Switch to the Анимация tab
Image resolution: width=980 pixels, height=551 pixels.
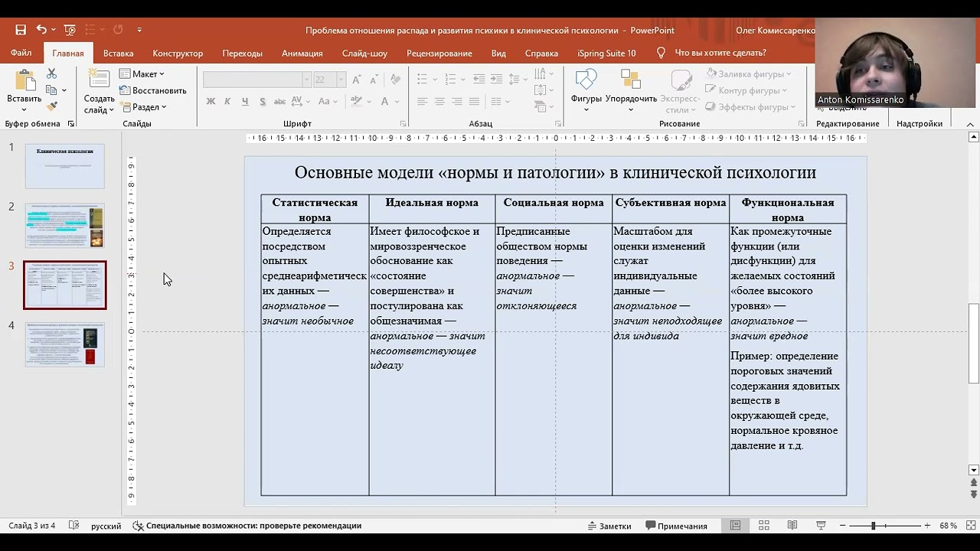[x=302, y=53]
